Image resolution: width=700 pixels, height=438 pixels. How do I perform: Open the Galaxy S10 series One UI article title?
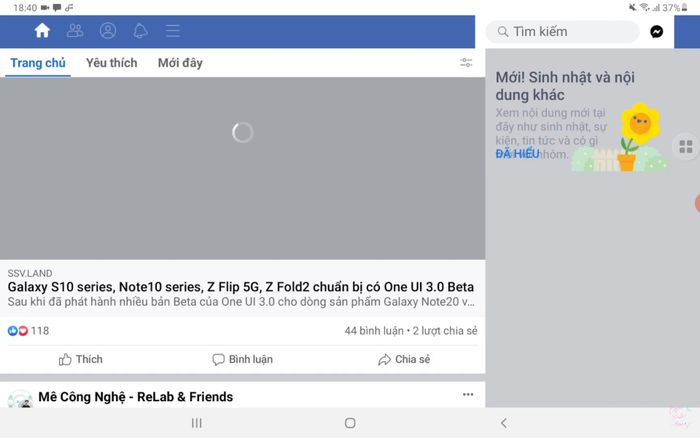click(x=241, y=287)
